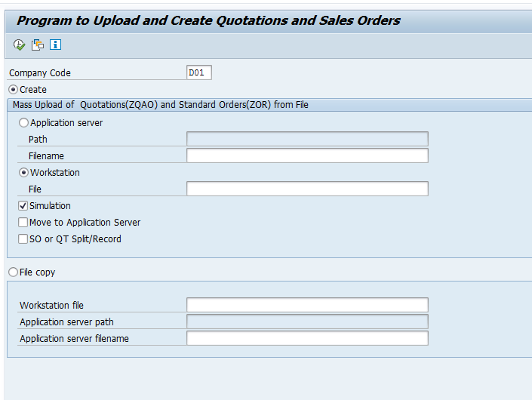The height and width of the screenshot is (400, 532).
Task: Focus the Application server filename field
Action: coord(307,339)
